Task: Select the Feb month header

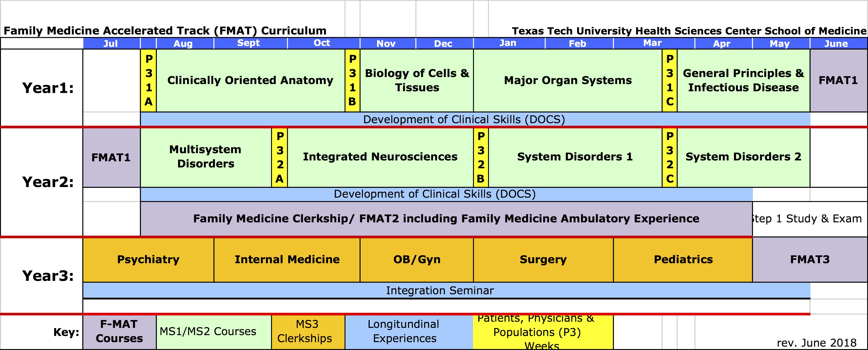Action: [579, 43]
